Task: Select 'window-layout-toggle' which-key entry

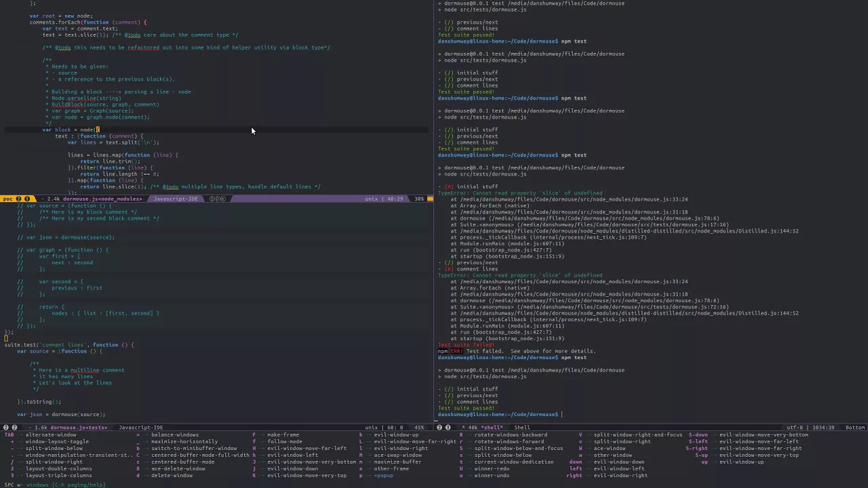Action: (57, 441)
